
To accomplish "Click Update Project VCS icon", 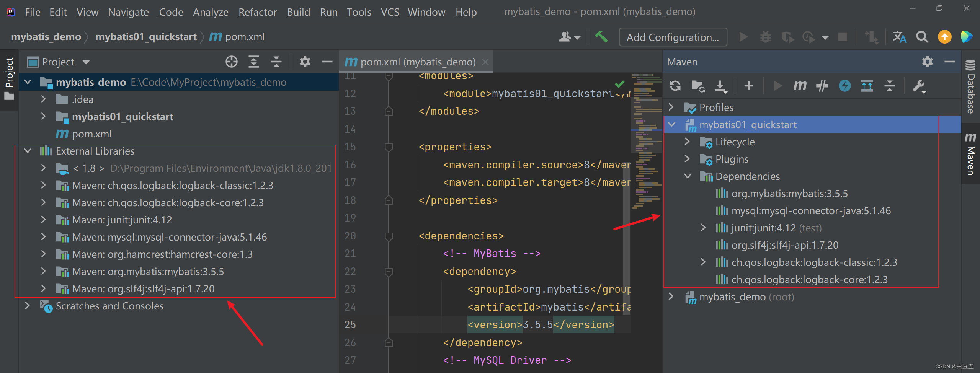I will pyautogui.click(x=872, y=37).
